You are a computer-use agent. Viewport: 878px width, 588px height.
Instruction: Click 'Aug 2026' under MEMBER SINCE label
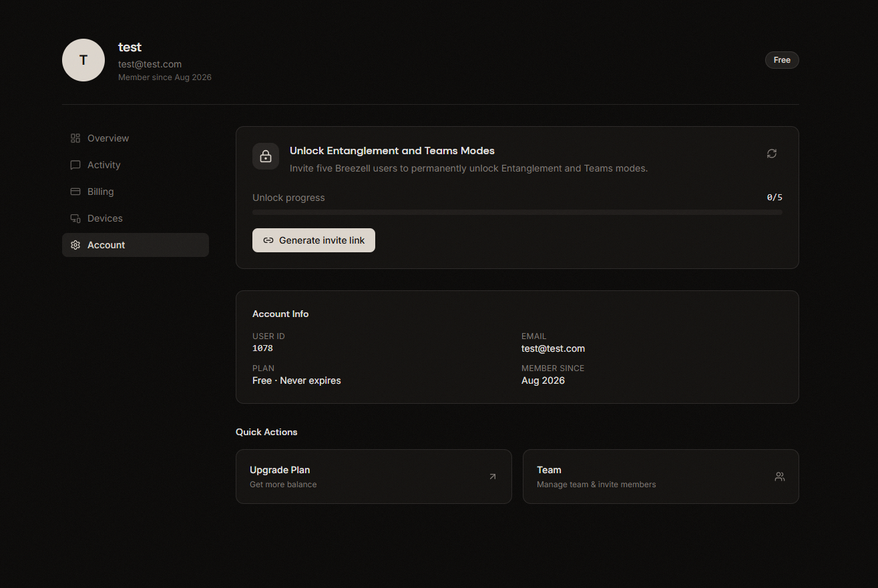point(543,380)
